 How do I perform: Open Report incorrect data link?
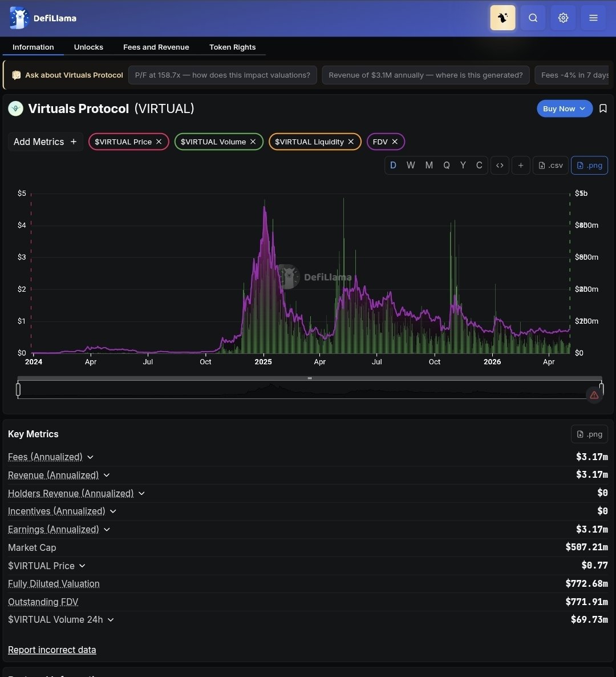pyautogui.click(x=52, y=650)
